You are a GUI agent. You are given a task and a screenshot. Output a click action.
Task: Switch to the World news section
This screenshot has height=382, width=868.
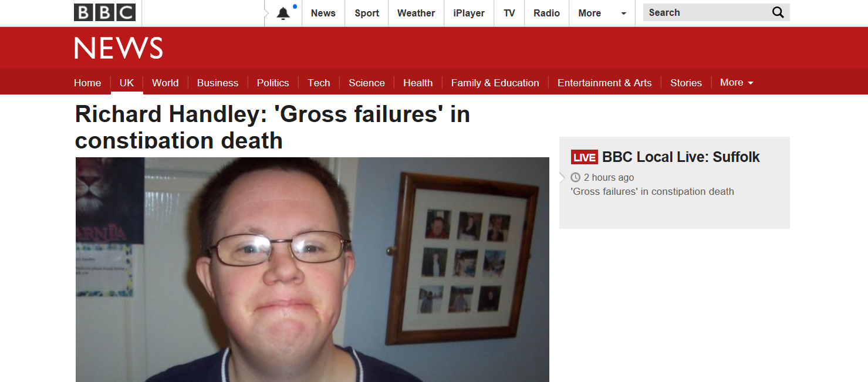(x=165, y=83)
